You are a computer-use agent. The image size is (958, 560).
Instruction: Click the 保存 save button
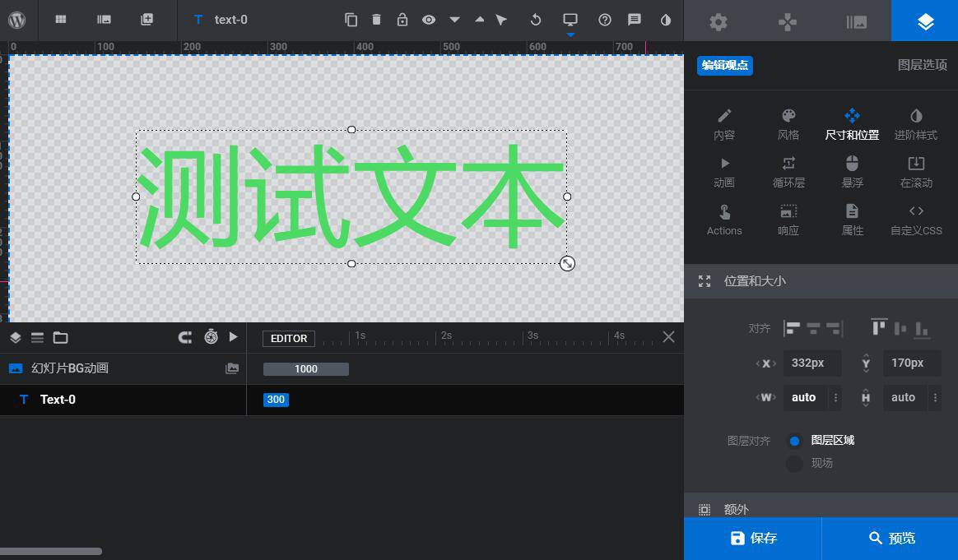[x=753, y=538]
